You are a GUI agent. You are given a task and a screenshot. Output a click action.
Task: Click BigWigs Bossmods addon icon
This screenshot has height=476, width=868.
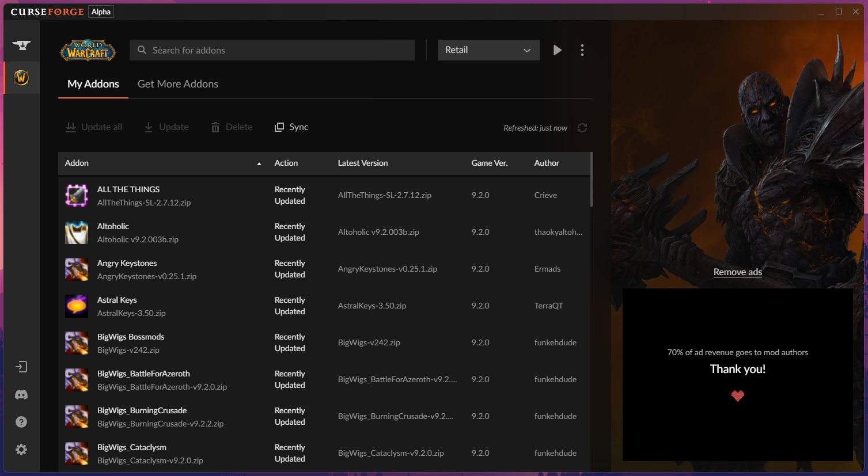pyautogui.click(x=77, y=343)
